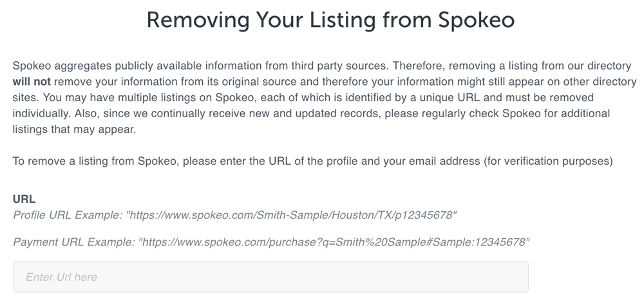Viewport: 644px width, 302px height.
Task: Click the sample profile URL ending in p12345678
Action: [292, 215]
